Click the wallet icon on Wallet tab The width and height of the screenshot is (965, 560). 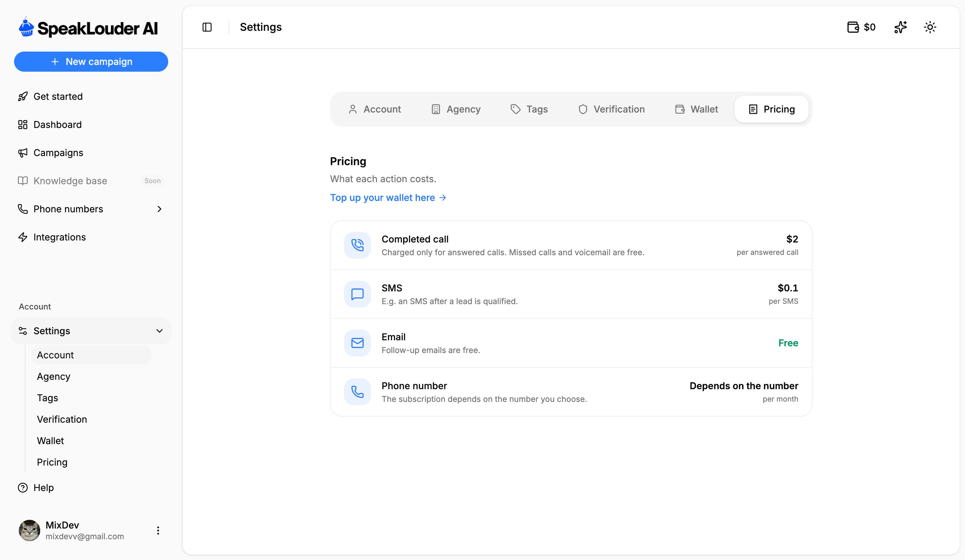click(x=680, y=110)
